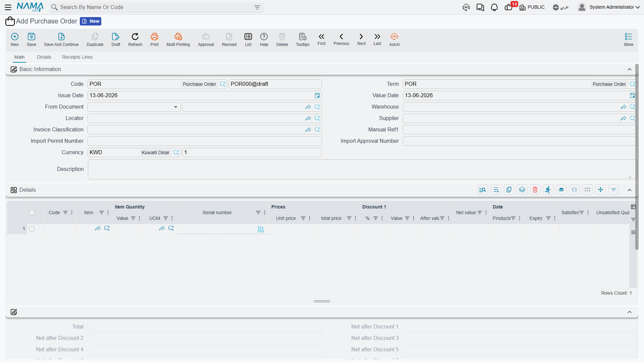
Task: Open serial number grid icon in row 1
Action: [x=261, y=229]
